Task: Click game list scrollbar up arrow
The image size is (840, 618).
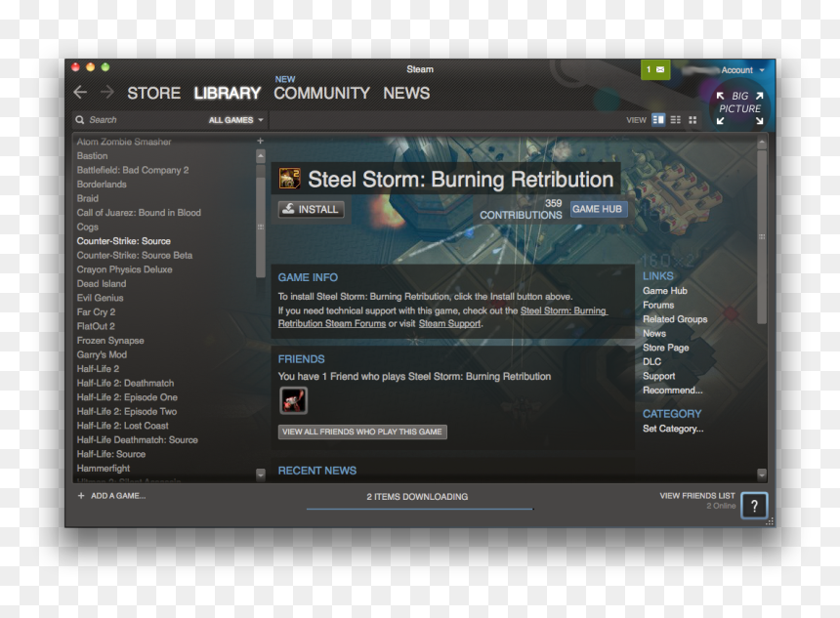Action: point(261,156)
